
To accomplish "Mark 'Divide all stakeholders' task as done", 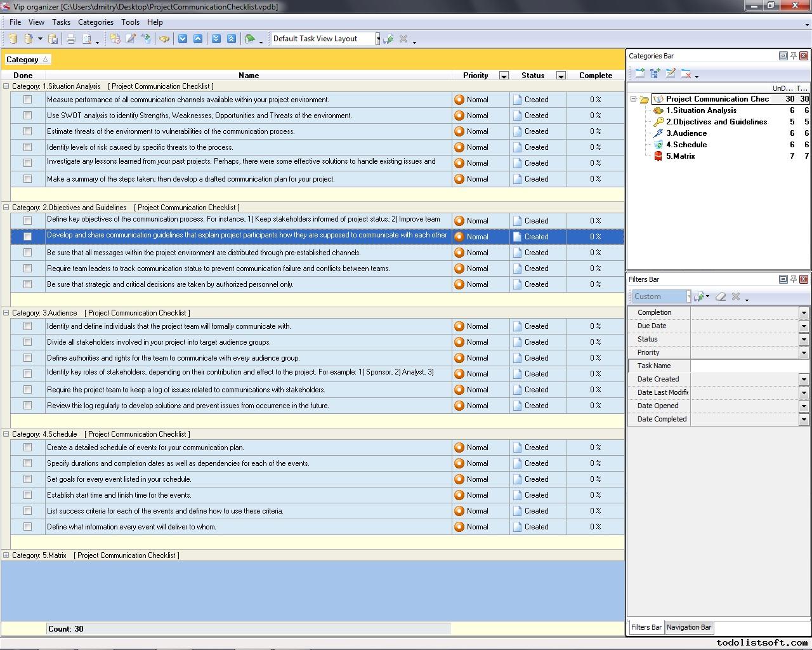I will 27,342.
